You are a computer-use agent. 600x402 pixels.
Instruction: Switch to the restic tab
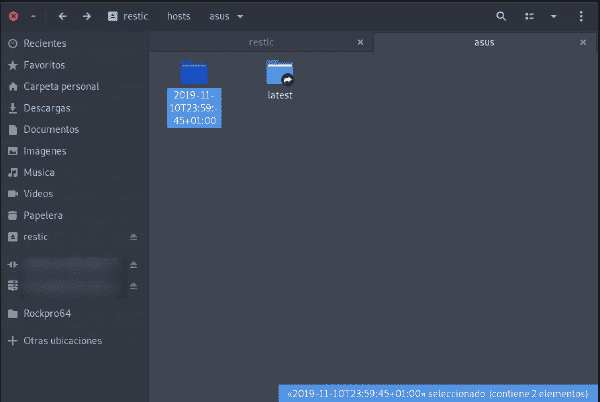pos(261,42)
